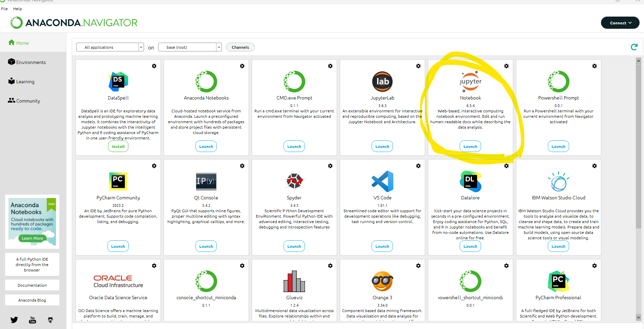
Task: Open the Twitter icon in the sidebar
Action: click(x=14, y=320)
